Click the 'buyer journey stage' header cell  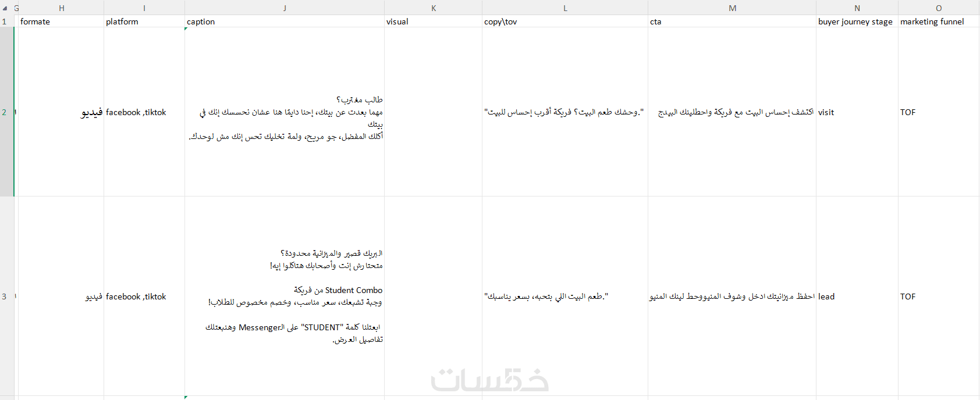[x=857, y=22]
